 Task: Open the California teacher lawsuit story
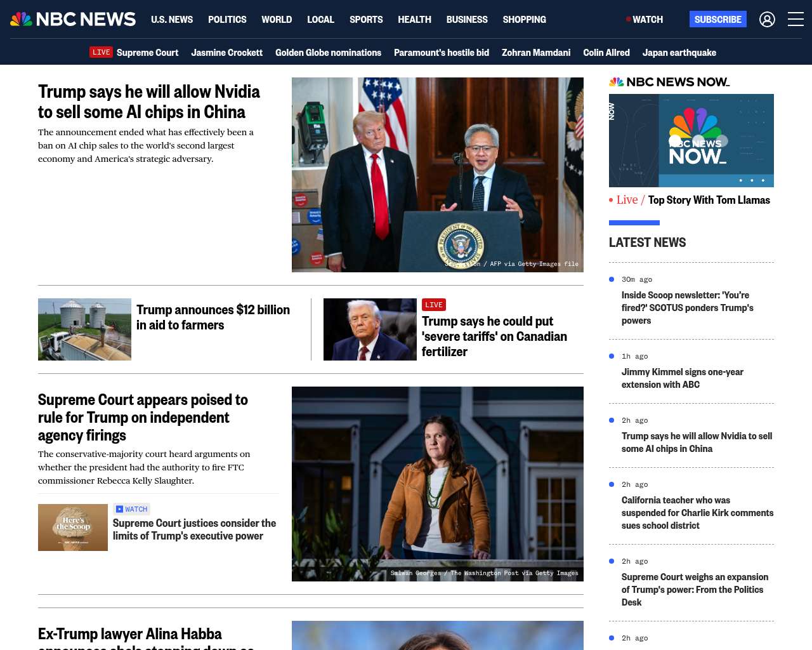point(697,513)
